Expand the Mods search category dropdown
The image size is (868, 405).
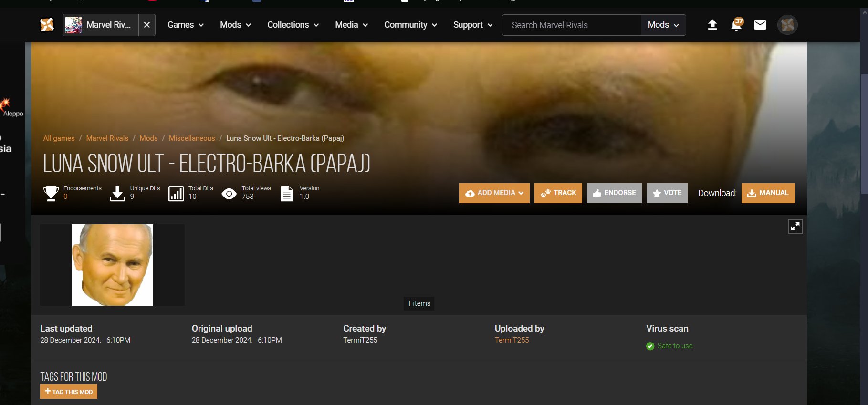[663, 25]
